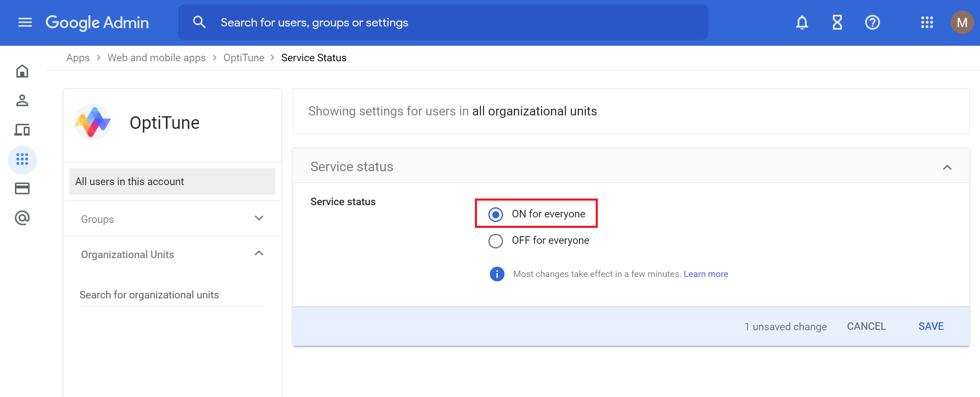Image resolution: width=980 pixels, height=397 pixels.
Task: Select OFF for everyone radio button
Action: click(x=495, y=241)
